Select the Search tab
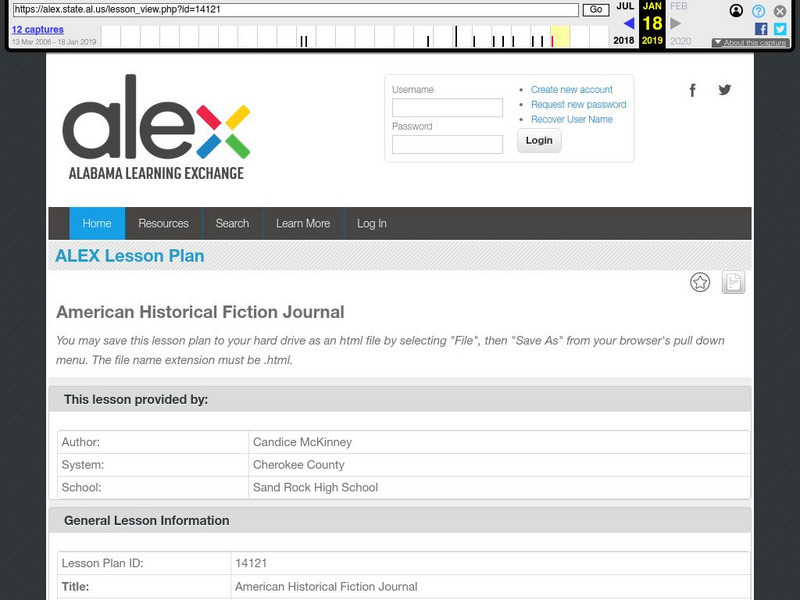This screenshot has height=600, width=800. [x=232, y=223]
